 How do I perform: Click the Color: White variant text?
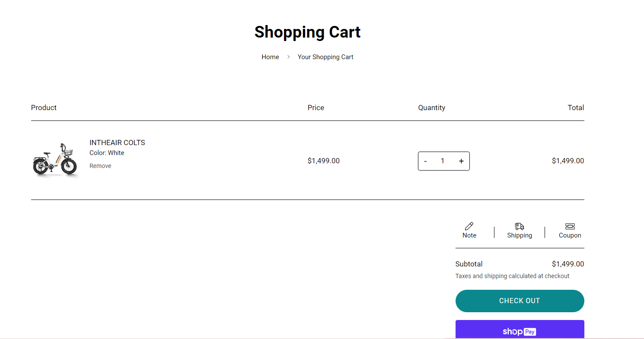[x=107, y=153]
